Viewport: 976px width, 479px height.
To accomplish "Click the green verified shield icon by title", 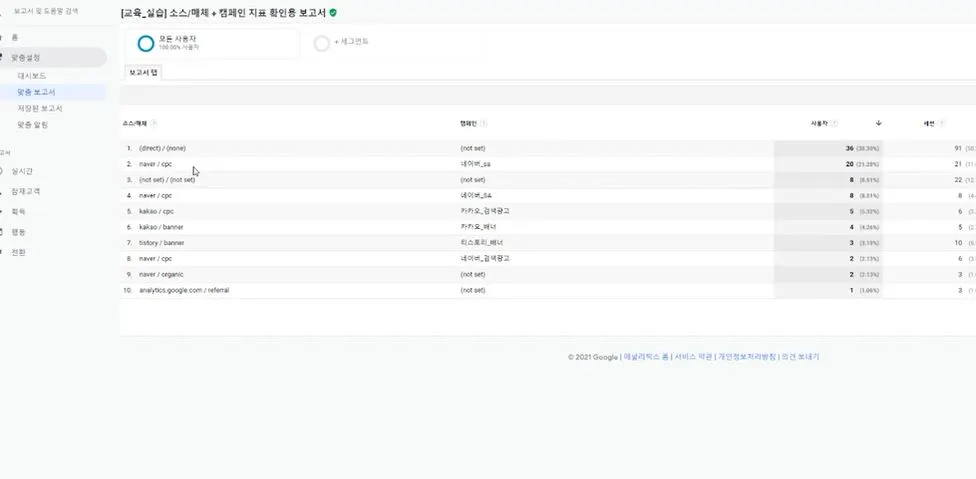I will [333, 12].
